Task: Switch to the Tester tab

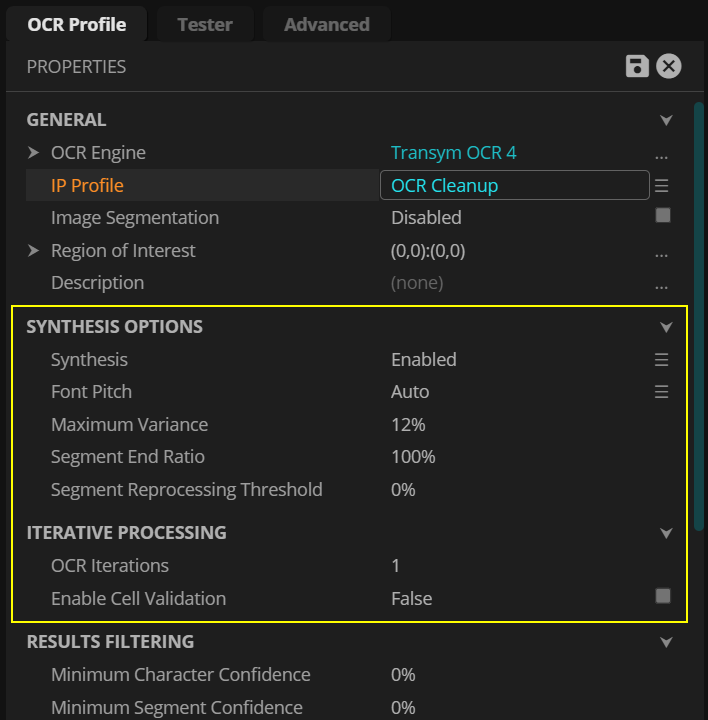Action: 205,25
